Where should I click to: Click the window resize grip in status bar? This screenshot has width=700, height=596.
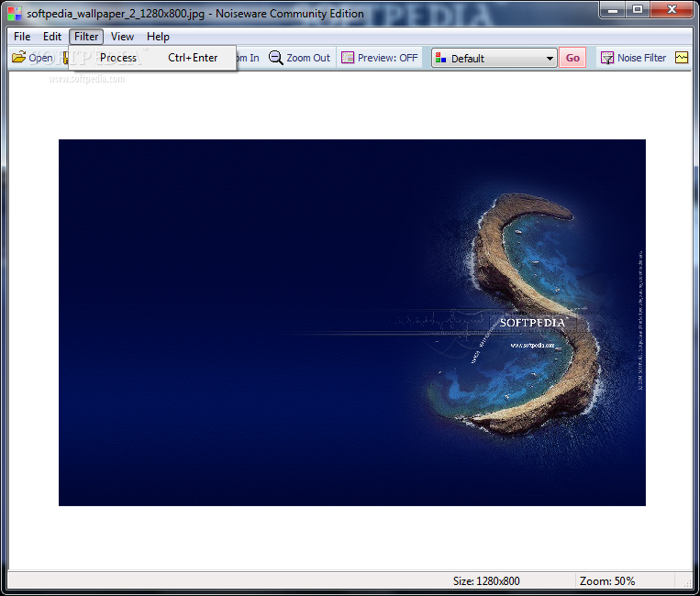tap(688, 582)
